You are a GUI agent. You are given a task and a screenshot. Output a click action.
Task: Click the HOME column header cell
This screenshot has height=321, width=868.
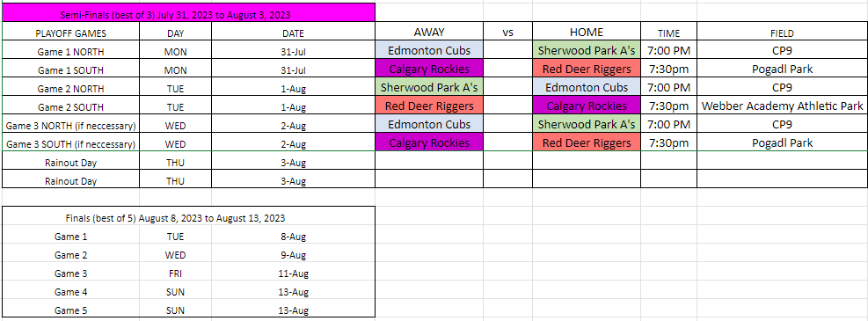point(587,32)
